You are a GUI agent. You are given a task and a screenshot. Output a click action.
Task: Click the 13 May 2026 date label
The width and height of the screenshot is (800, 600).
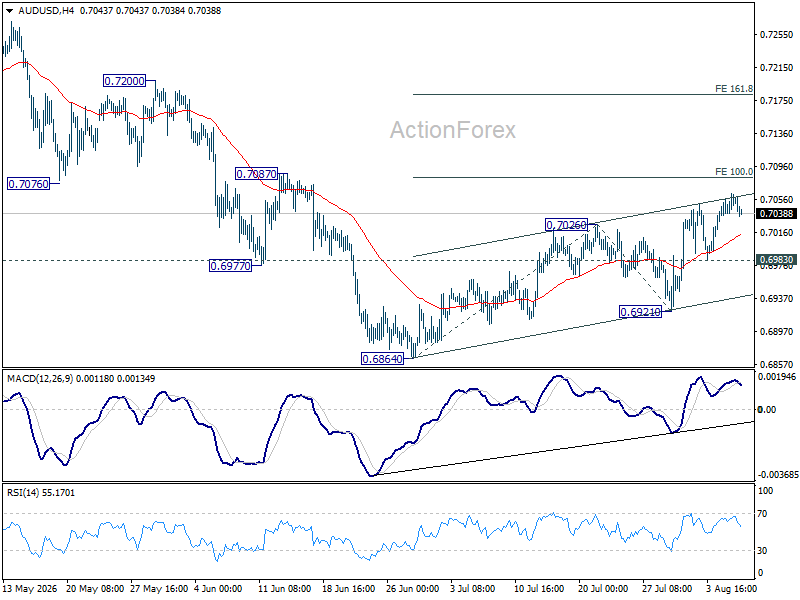pos(30,589)
